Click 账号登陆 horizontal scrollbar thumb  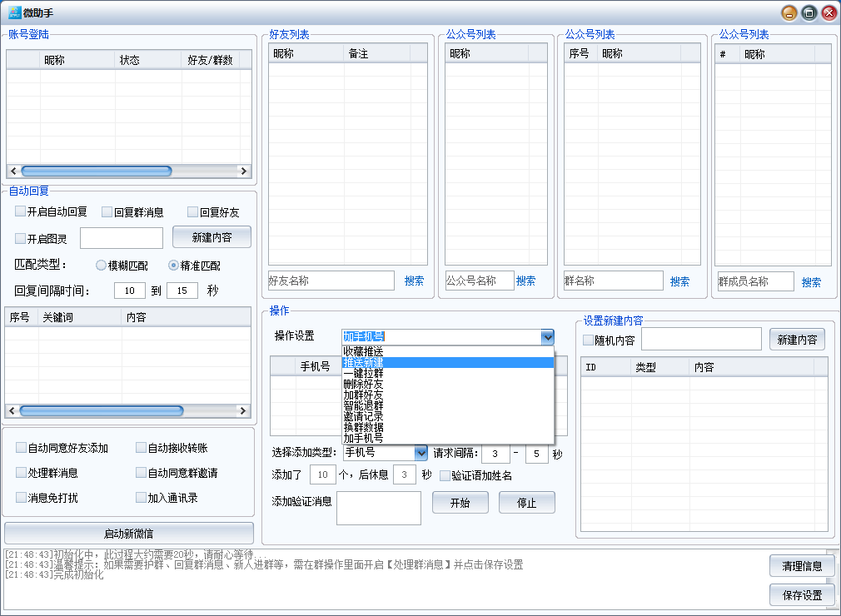point(97,171)
